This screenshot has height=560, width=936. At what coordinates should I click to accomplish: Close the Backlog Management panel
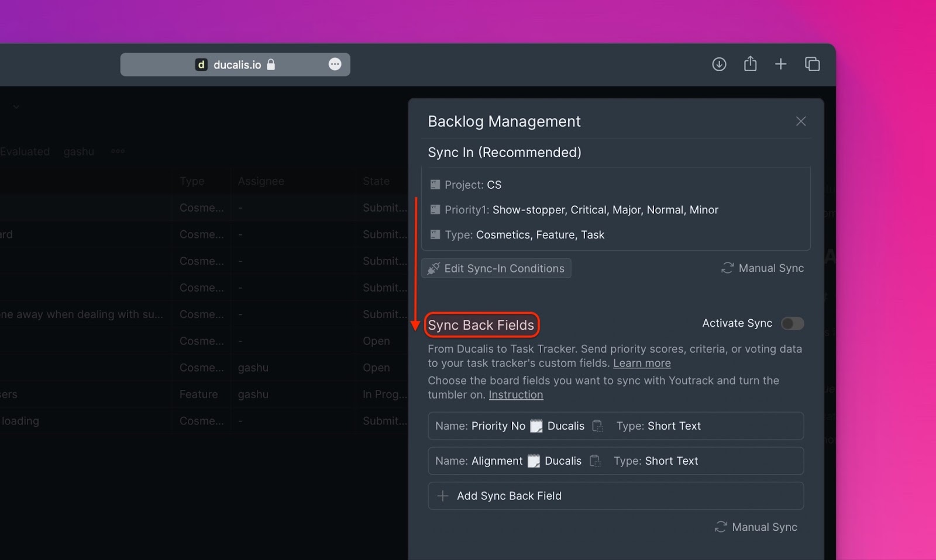click(801, 121)
